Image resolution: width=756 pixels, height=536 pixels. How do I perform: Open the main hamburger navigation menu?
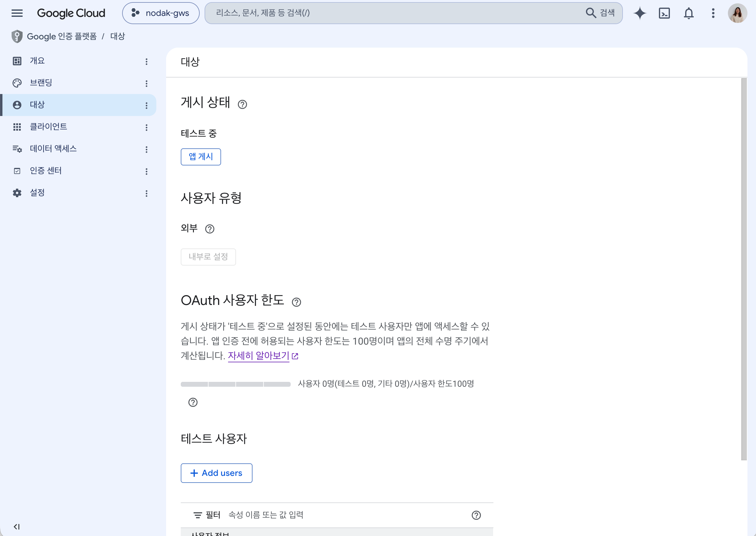pos(17,13)
